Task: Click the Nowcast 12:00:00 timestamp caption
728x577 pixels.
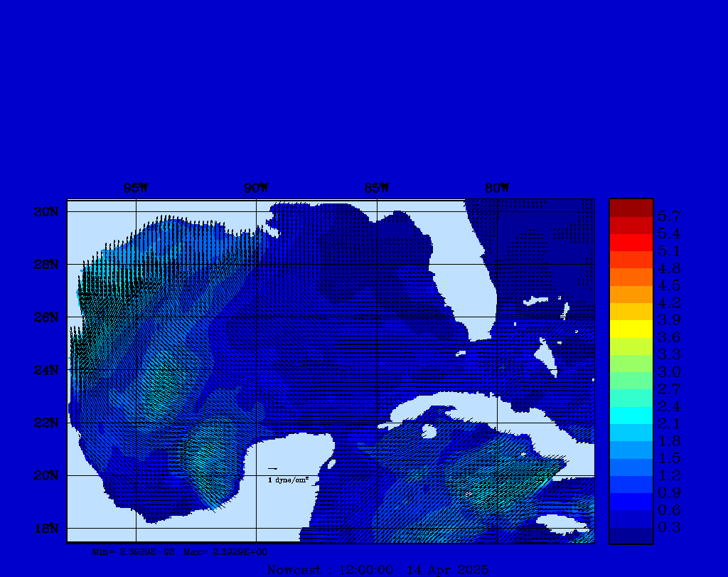Action: coord(330,570)
